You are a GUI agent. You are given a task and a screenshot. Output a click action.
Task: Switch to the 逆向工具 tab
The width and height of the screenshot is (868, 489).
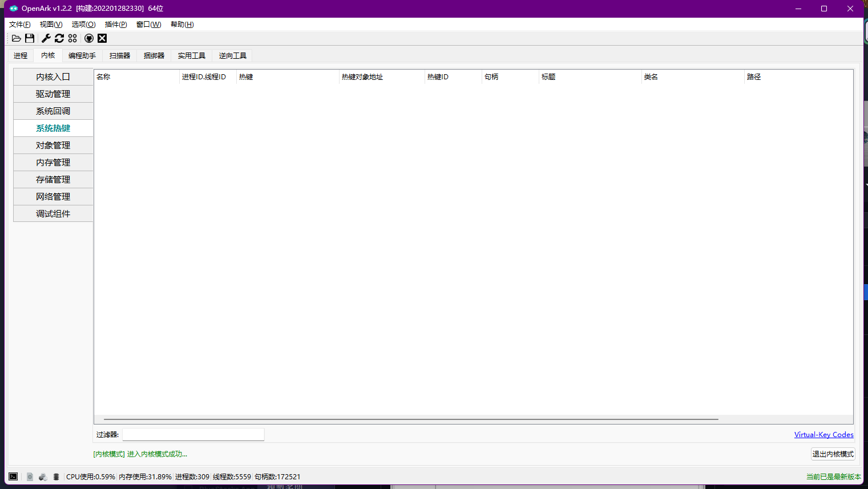tap(233, 55)
